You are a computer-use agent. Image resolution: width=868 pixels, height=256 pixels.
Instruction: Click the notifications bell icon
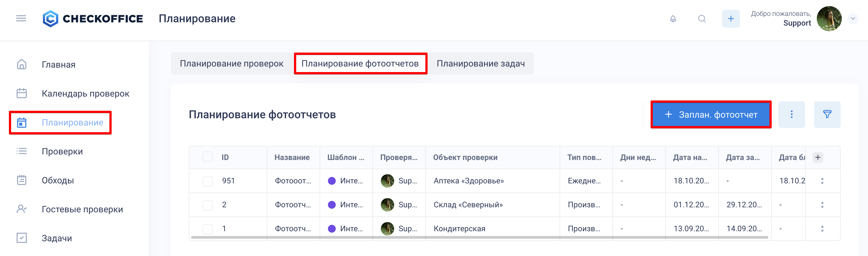pyautogui.click(x=673, y=19)
